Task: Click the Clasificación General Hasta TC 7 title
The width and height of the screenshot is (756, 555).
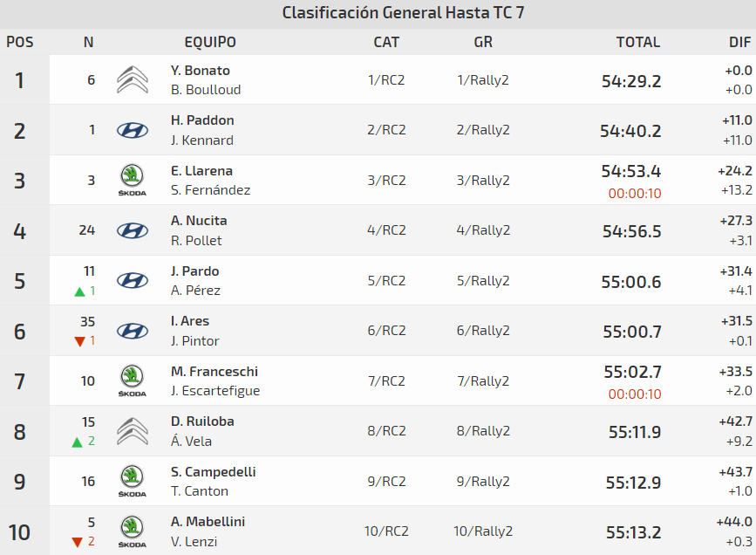Action: click(403, 13)
